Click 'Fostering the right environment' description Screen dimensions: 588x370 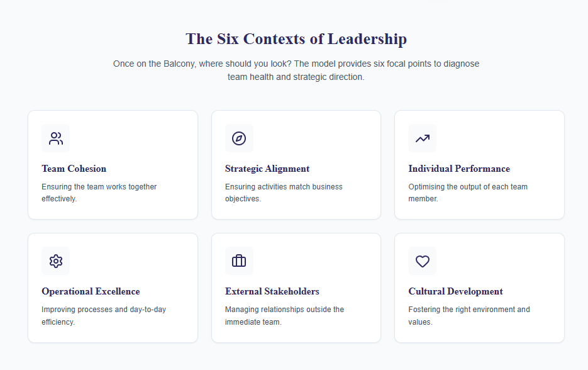[469, 315]
